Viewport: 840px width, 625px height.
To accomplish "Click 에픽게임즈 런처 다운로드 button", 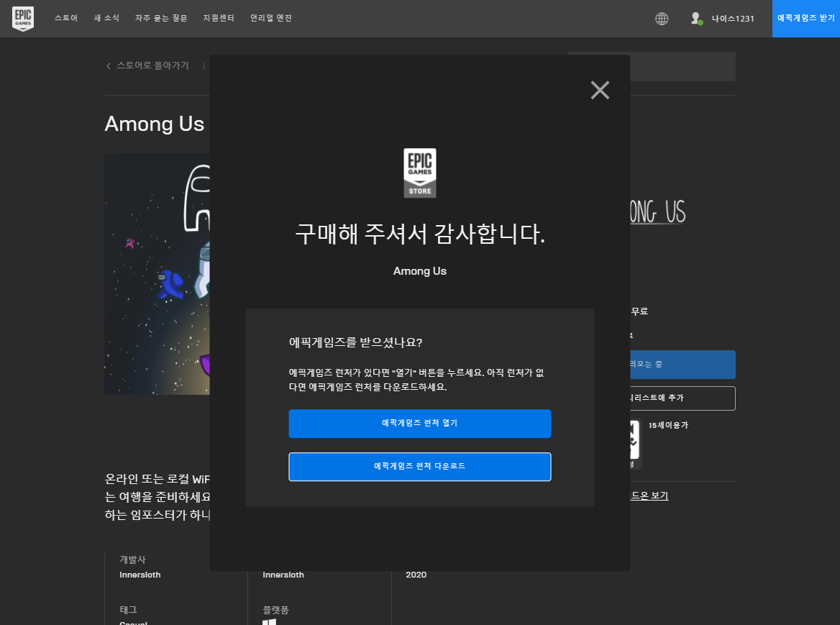I will coord(419,467).
